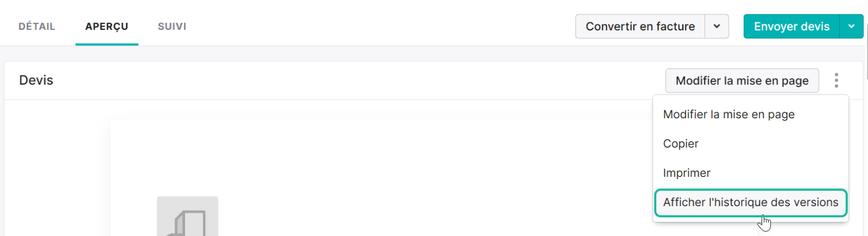Expand the Envoyer devis dropdown arrow
The image size is (868, 236).
pos(851,27)
